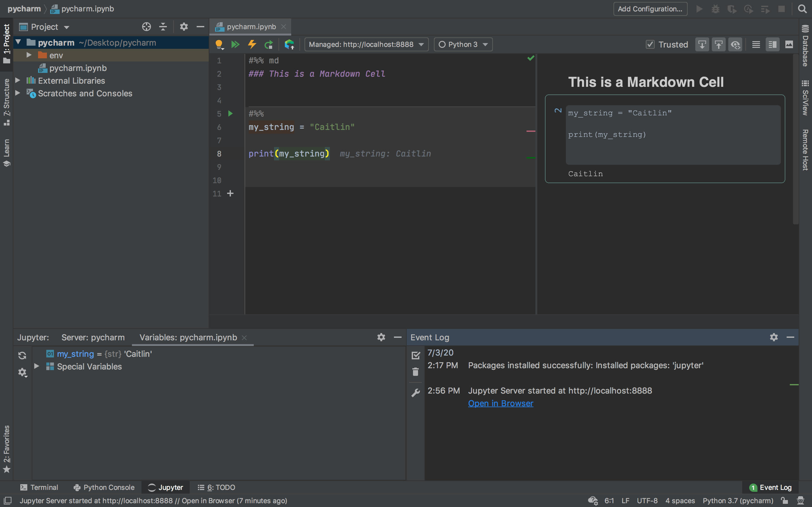Open Project tool window settings gear

(184, 27)
